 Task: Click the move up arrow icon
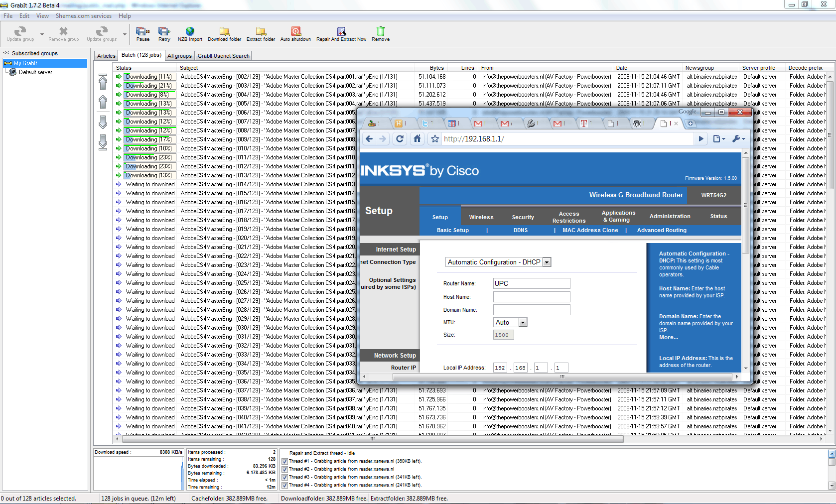103,102
